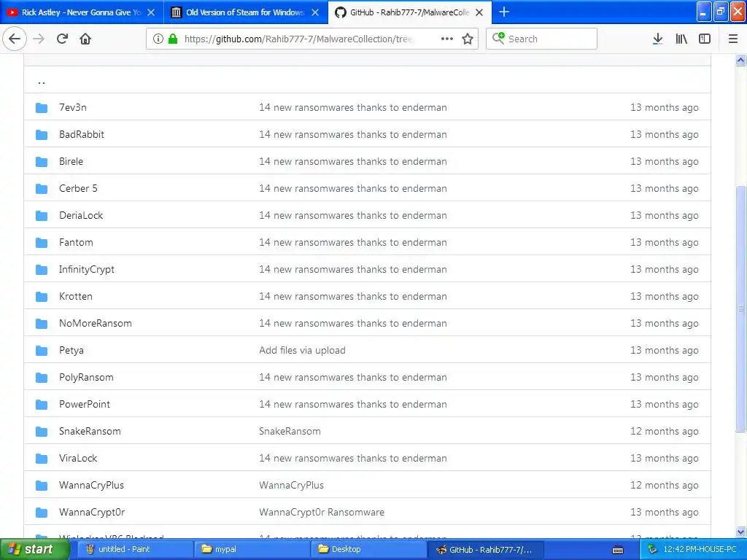
Task: Click folder icon beside Petya
Action: tap(42, 351)
